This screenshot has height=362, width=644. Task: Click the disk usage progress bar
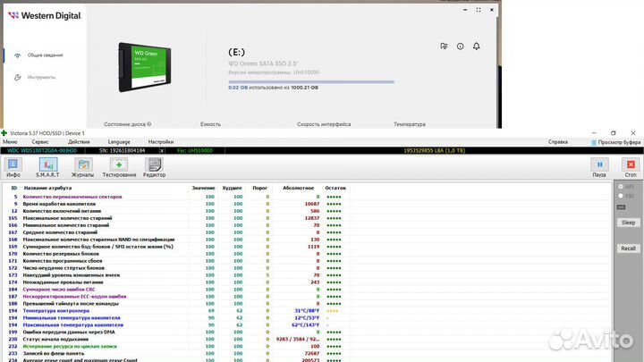point(311,82)
